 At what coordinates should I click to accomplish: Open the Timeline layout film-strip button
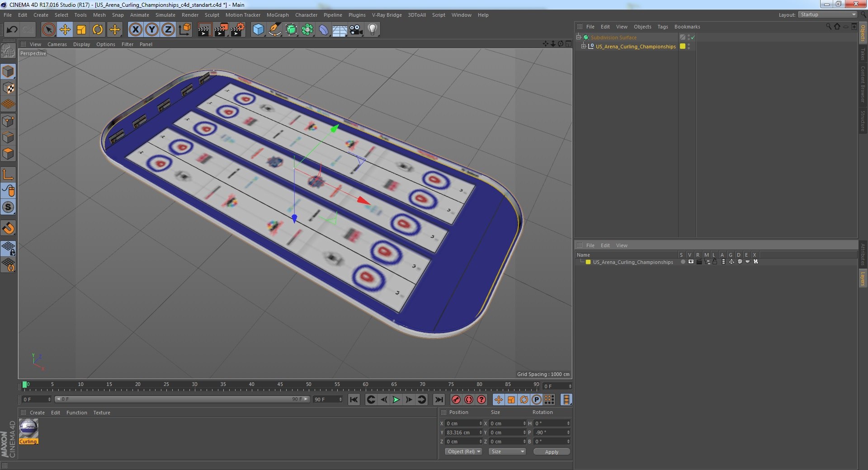point(566,399)
